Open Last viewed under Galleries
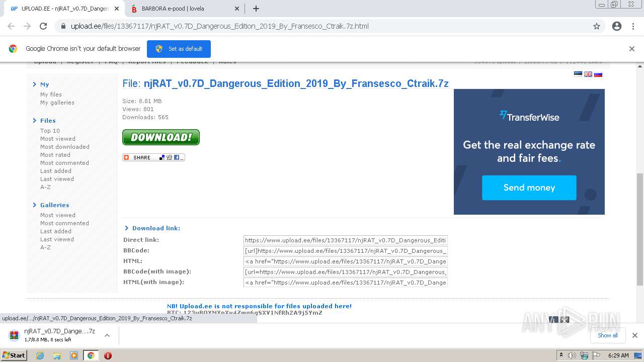The image size is (644, 362). (x=57, y=239)
